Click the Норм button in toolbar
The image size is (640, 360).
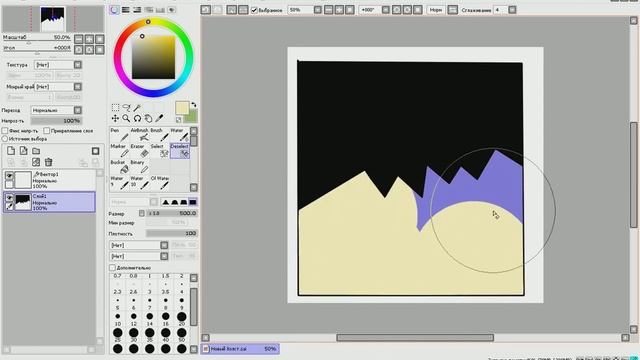tap(436, 9)
